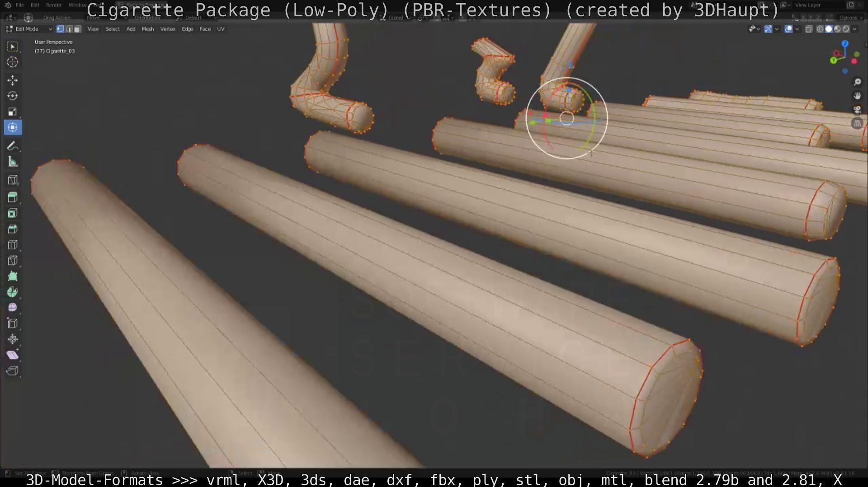868x487 pixels.
Task: Select the Rip Region tool
Action: [13, 371]
